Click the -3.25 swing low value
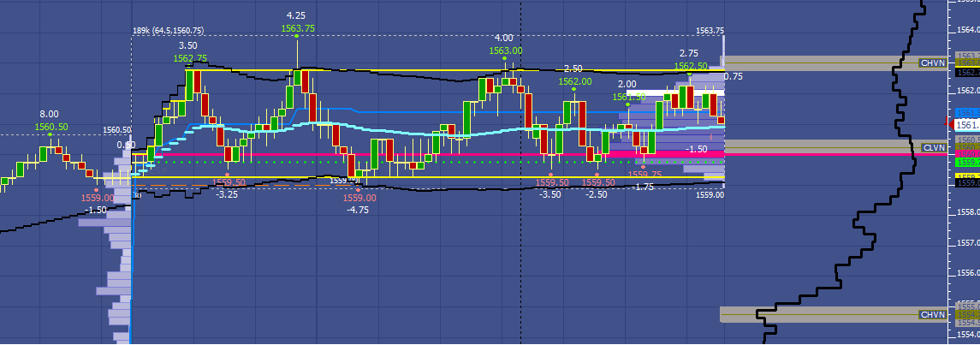Viewport: 980px width, 345px height. click(x=227, y=195)
